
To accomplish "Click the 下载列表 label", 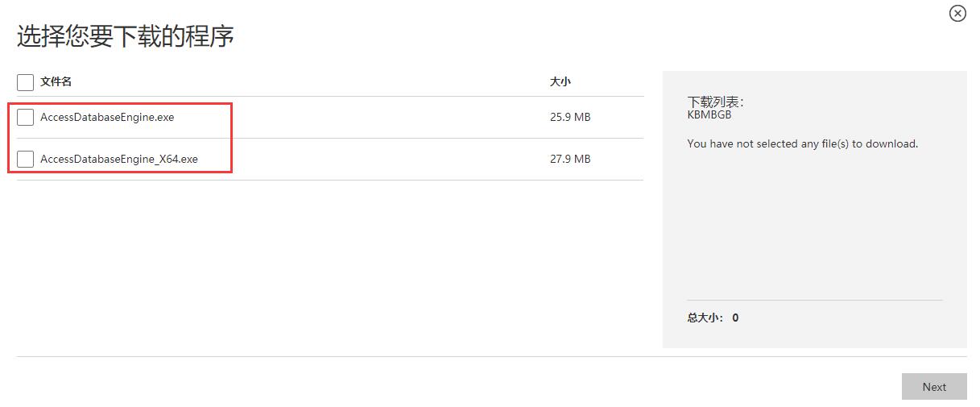I will click(715, 102).
